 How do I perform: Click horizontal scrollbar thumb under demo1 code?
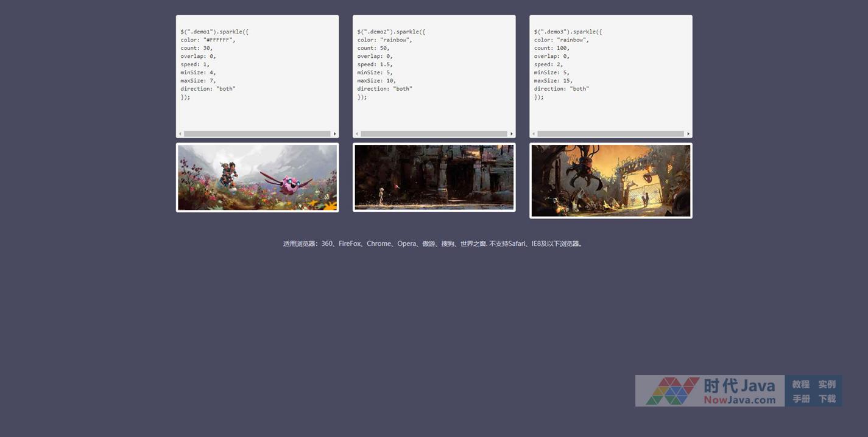(257, 134)
